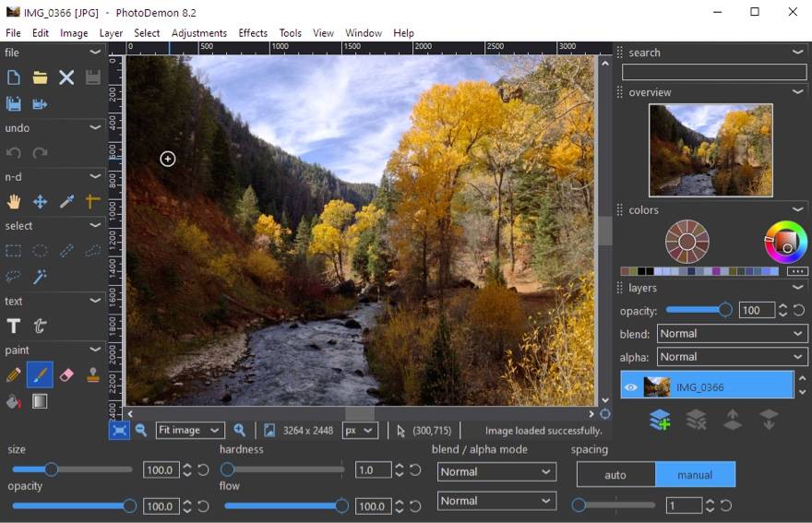
Task: Collapse the file tool panel
Action: tap(95, 52)
